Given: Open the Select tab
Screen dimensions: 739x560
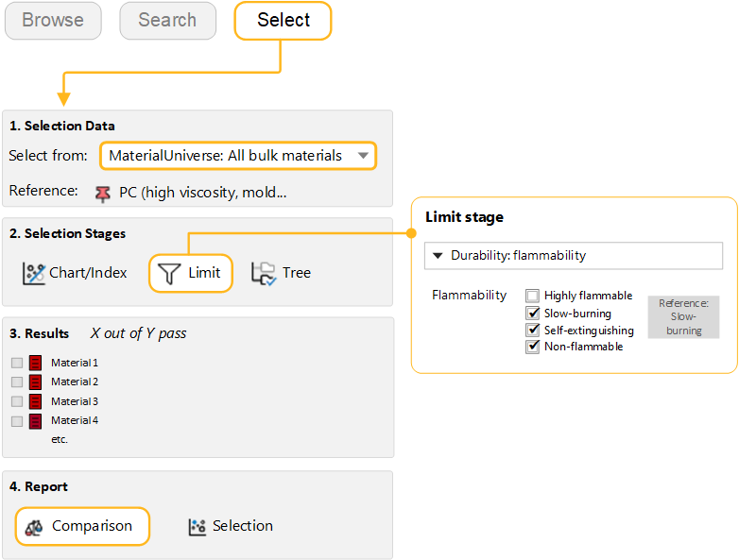Looking at the screenshot, I should [x=283, y=21].
